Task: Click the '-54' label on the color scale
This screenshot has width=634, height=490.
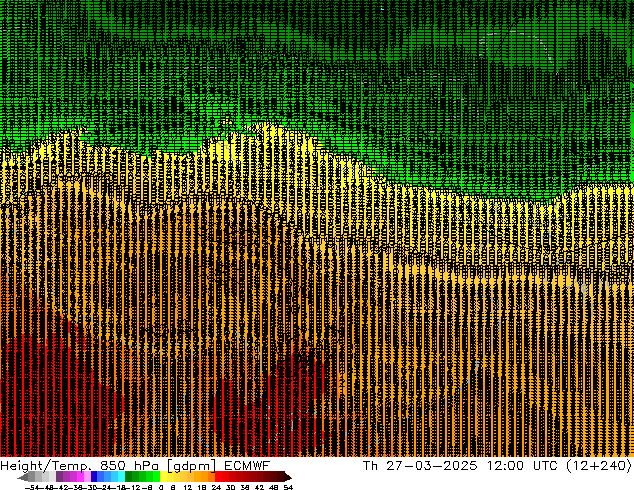Action: tap(32, 488)
